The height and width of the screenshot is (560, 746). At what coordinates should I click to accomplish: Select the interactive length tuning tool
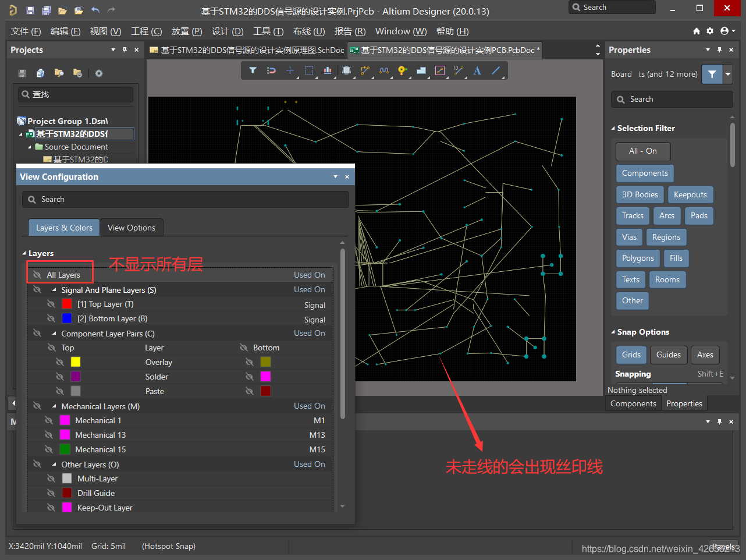click(383, 70)
